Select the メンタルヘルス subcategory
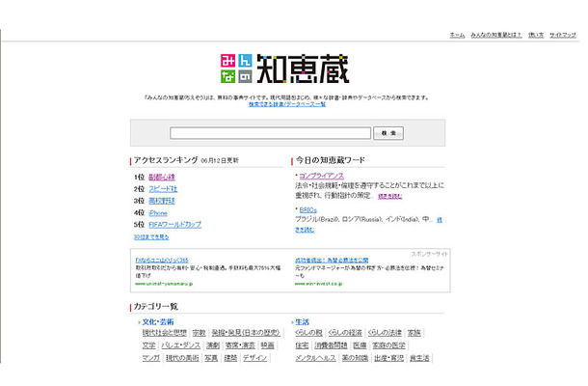This screenshot has height=386, width=588. coord(315,358)
